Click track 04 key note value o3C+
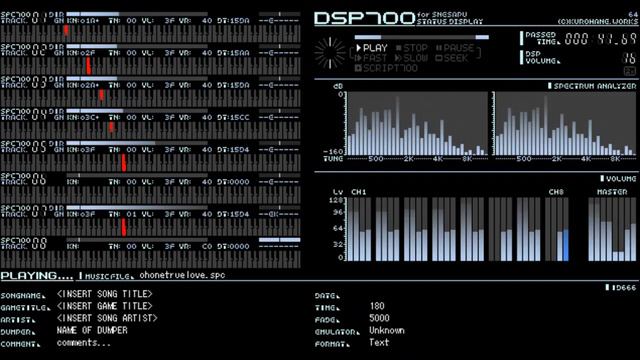This screenshot has width=640, height=360. click(90, 117)
